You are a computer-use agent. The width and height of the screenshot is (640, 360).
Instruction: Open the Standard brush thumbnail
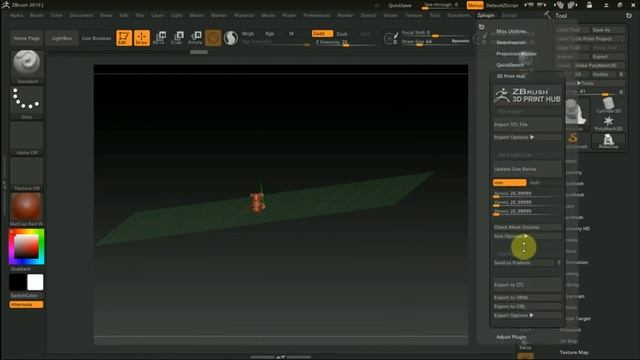[27, 64]
